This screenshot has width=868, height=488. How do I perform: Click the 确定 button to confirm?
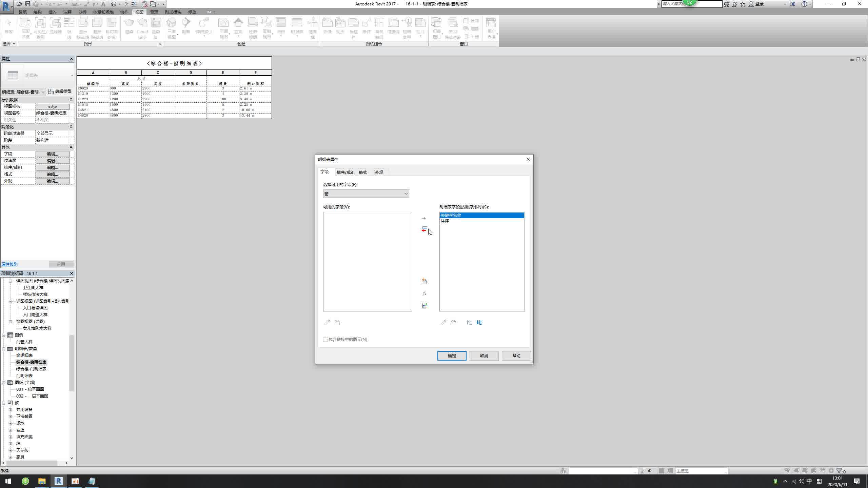pyautogui.click(x=452, y=355)
